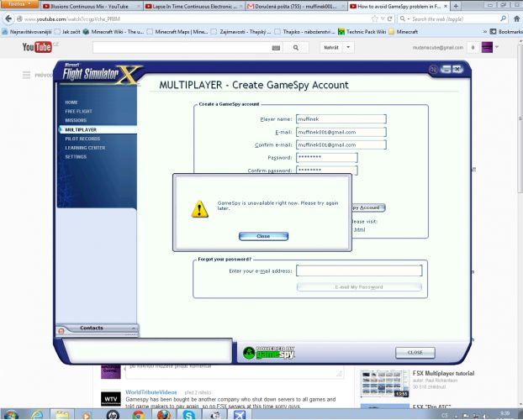This screenshot has height=420, width=523.
Task: Open the Technic Pack Wiki bookmark
Action: tap(362, 32)
